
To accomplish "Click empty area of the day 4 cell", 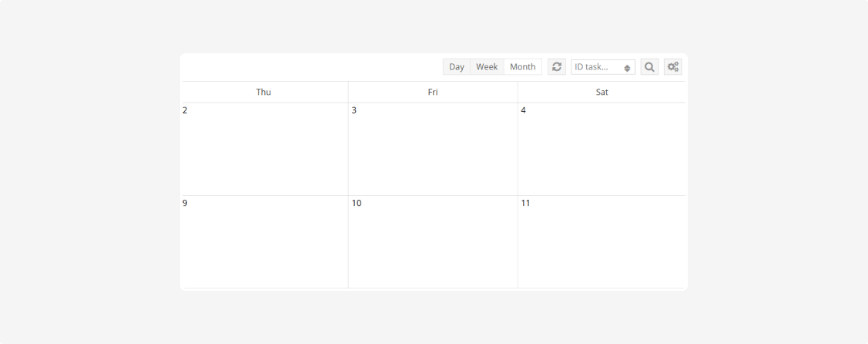I will click(602, 154).
